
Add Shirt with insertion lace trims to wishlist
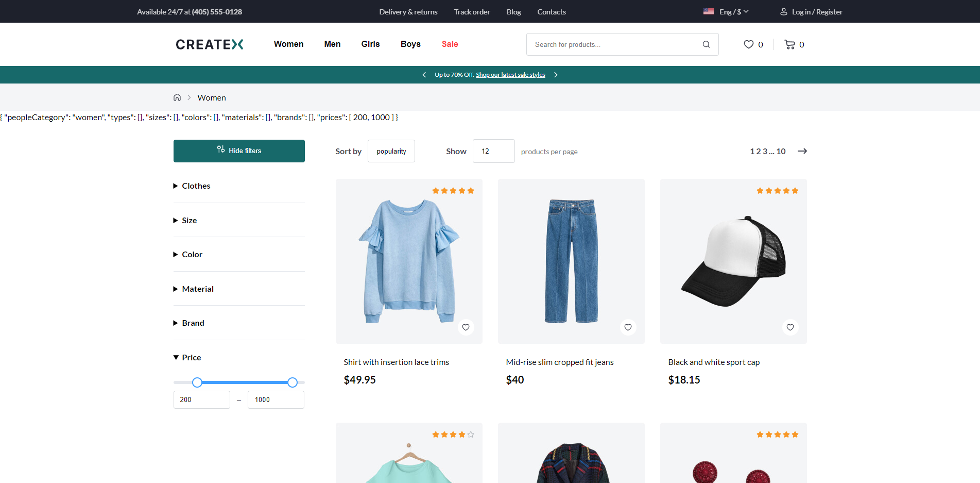[466, 327]
